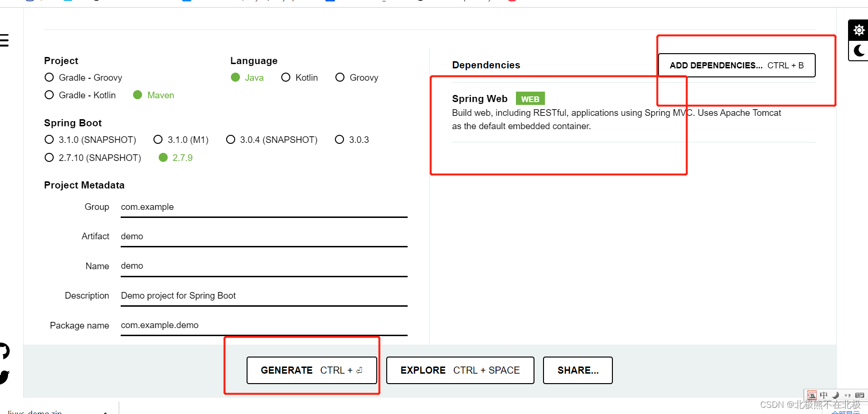Screen dimensions: 868x414
Task: Click the Name input field
Action: [264, 266]
